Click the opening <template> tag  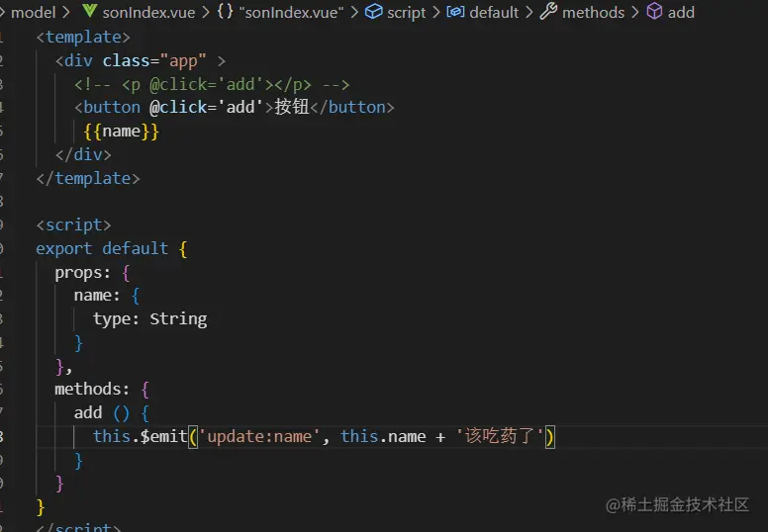coord(83,38)
